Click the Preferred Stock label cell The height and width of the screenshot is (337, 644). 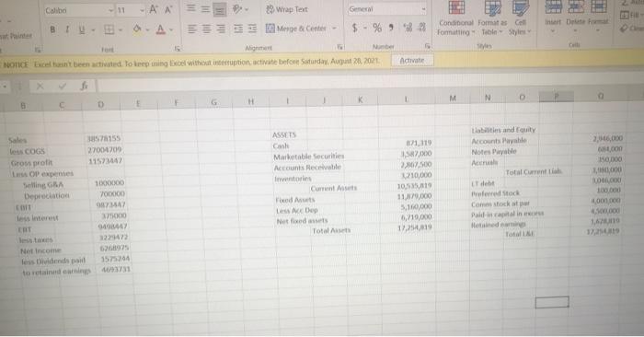pyautogui.click(x=495, y=193)
